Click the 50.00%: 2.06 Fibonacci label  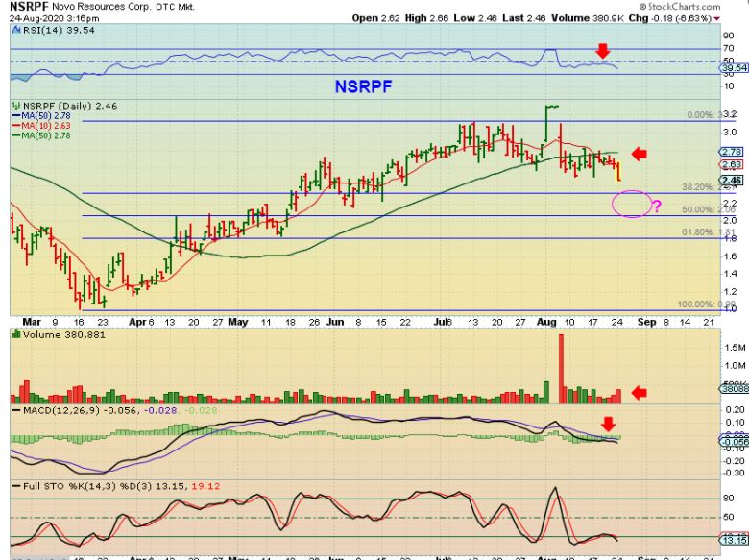coord(709,209)
